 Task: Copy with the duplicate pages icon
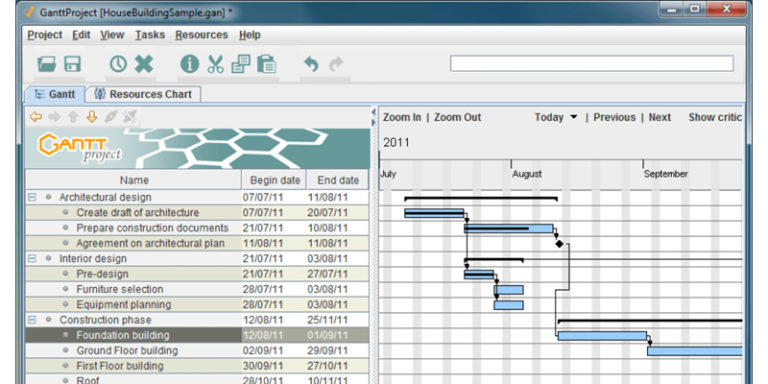(x=240, y=64)
